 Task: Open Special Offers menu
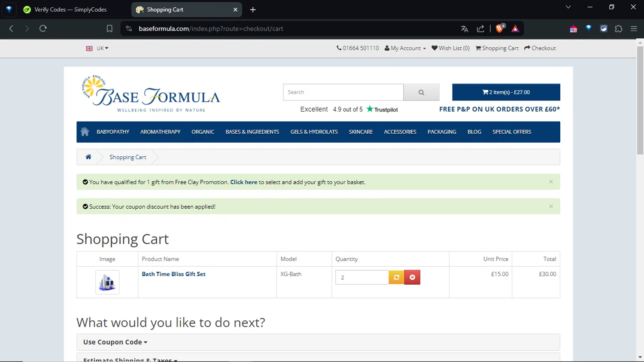click(x=512, y=132)
